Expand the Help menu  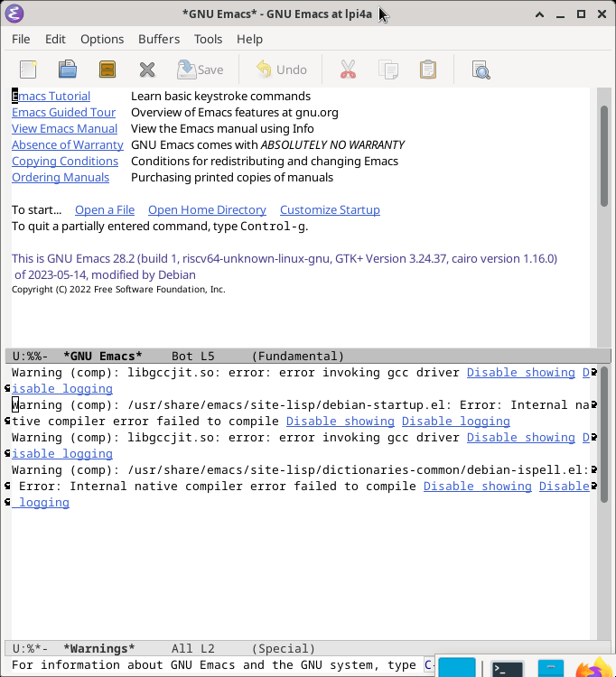249,39
